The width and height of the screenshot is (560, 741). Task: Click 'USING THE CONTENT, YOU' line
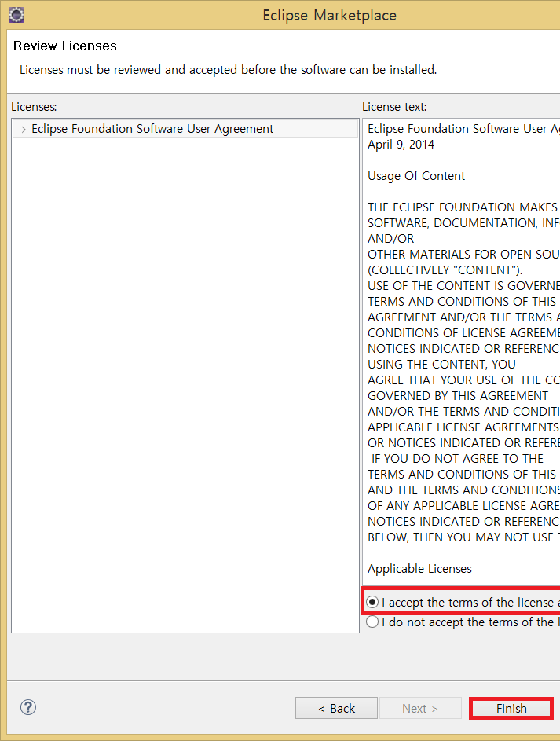pos(441,365)
